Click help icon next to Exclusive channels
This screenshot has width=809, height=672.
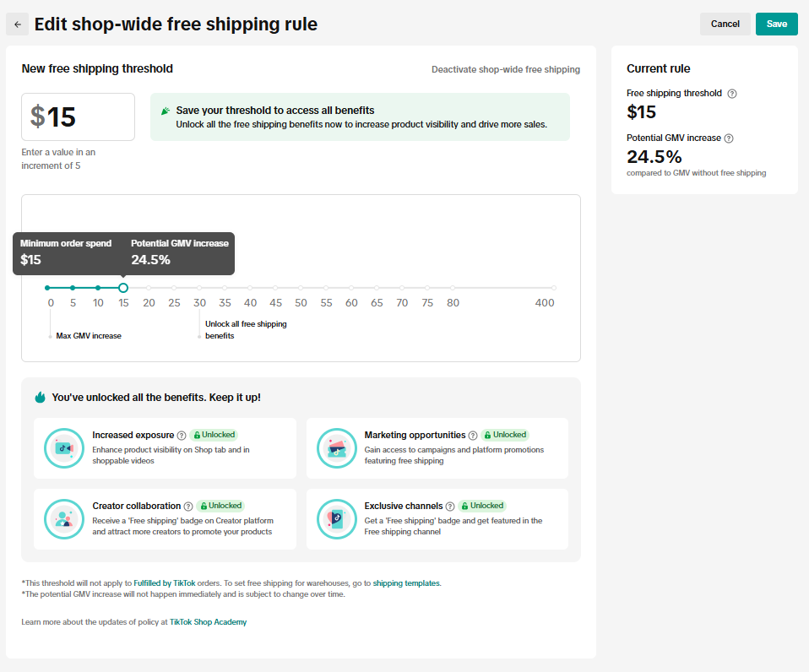pyautogui.click(x=450, y=507)
